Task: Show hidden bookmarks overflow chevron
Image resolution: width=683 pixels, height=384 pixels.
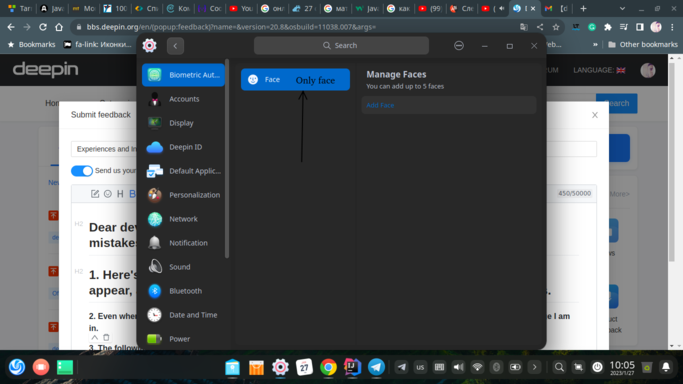Action: 595,44
